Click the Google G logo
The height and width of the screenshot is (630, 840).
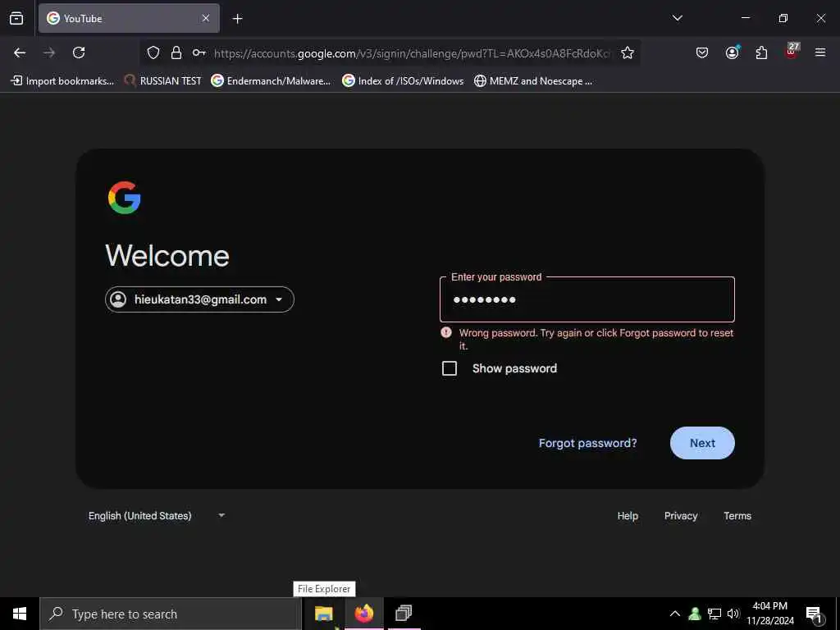coord(125,198)
